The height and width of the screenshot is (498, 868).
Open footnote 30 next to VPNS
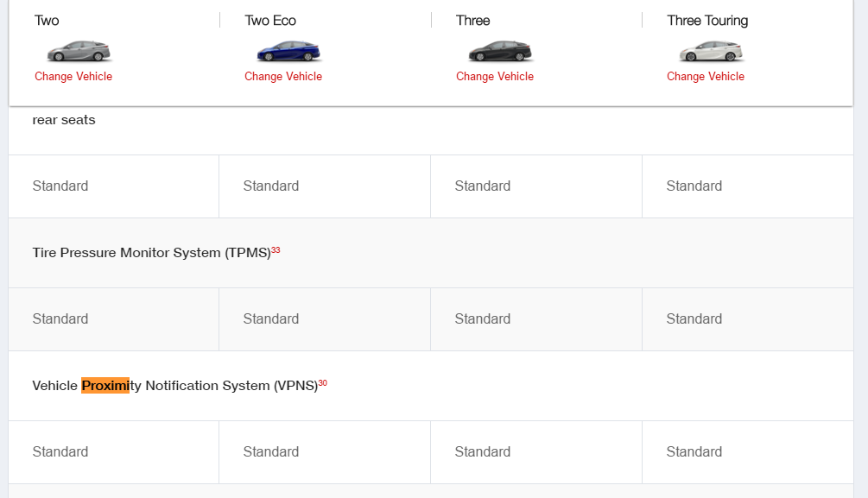[x=323, y=383]
